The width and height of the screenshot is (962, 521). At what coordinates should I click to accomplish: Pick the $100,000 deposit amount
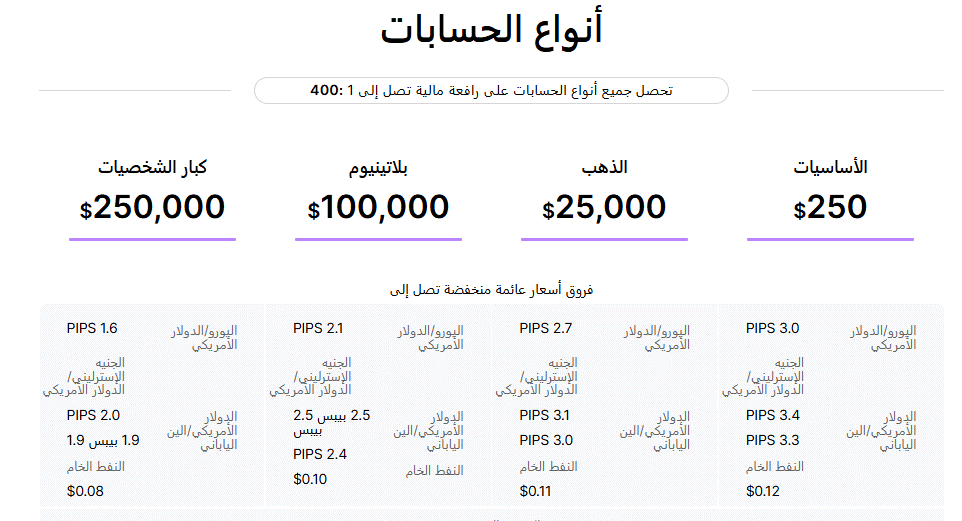(x=378, y=208)
